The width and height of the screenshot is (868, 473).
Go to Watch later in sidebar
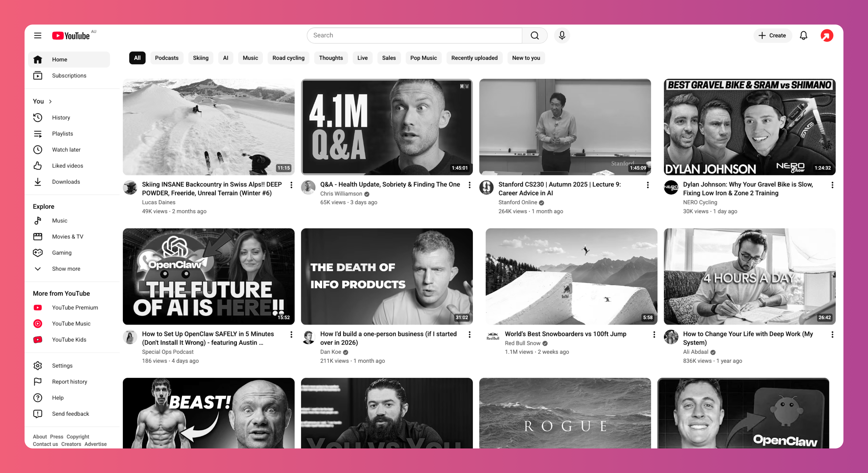click(x=66, y=150)
